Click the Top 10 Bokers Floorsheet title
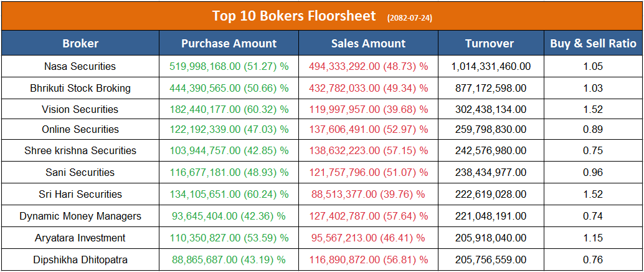644x272 pixels. tap(294, 16)
